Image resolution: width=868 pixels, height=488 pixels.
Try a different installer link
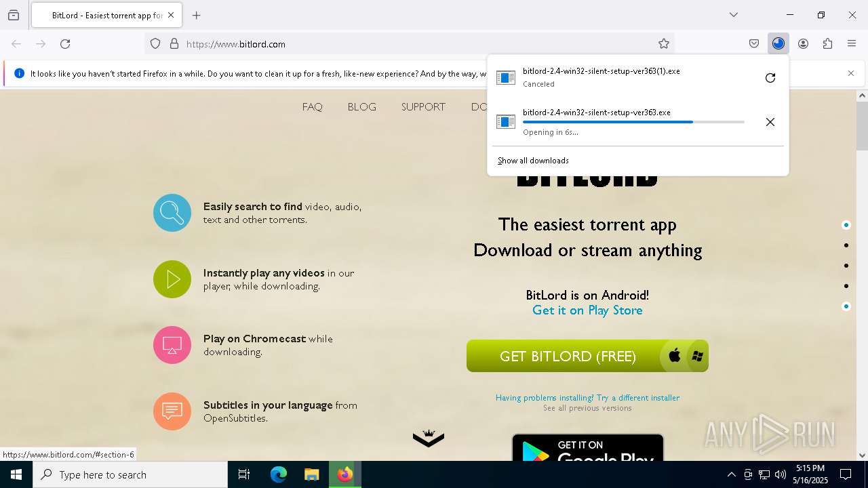point(587,398)
